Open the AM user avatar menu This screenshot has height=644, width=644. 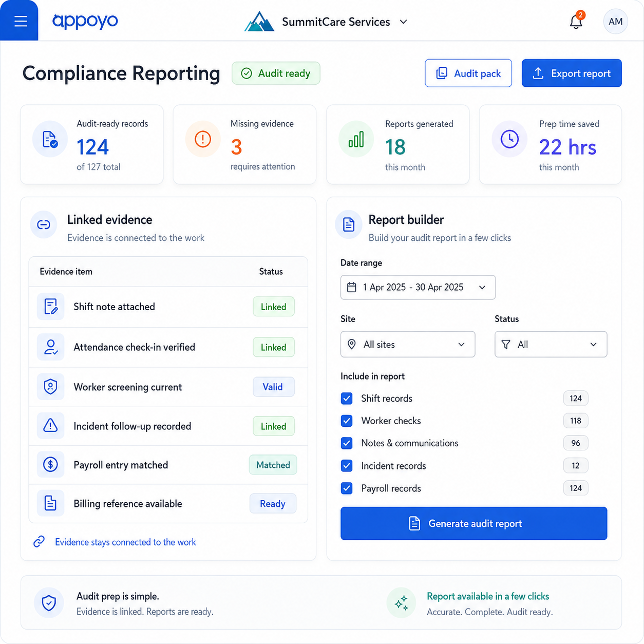(x=615, y=22)
